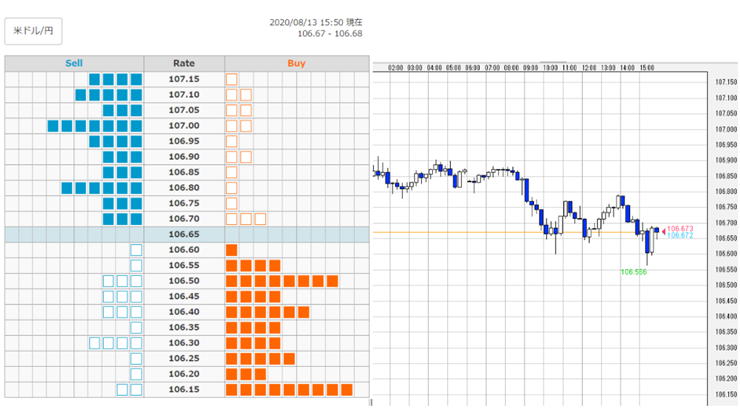This screenshot has height=408, width=740.
Task: Click the pink arrow marker beside the chart price
Action: pyautogui.click(x=664, y=232)
